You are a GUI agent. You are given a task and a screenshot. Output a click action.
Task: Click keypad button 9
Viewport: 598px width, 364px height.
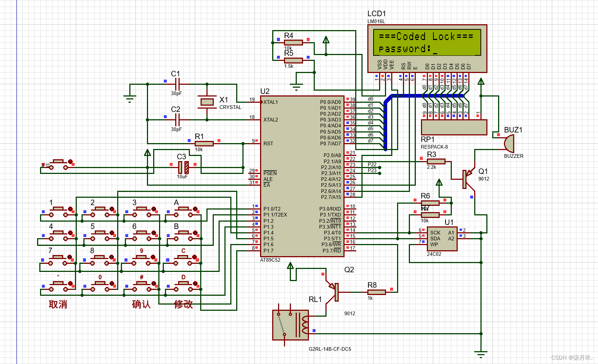[x=141, y=260]
